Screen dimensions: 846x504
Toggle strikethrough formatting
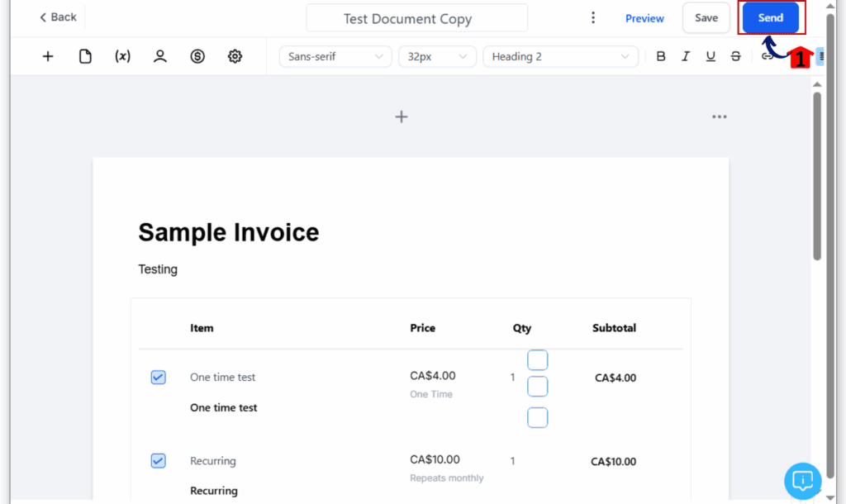[x=735, y=56]
